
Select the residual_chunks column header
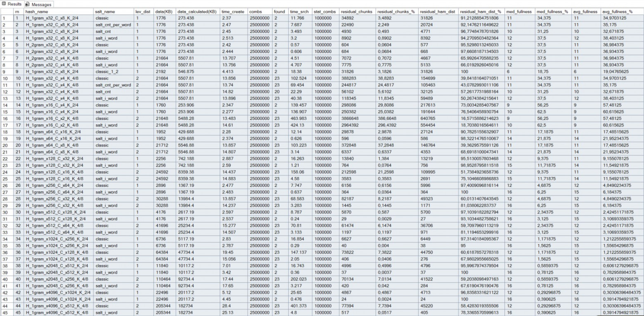(x=358, y=12)
